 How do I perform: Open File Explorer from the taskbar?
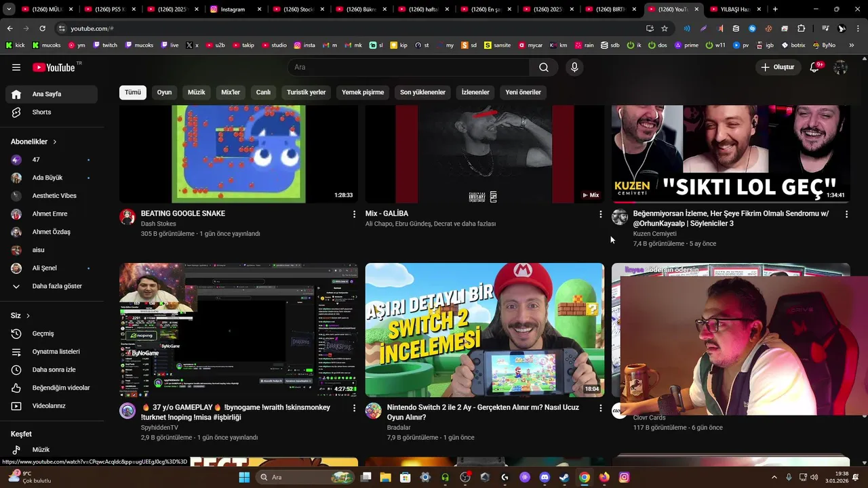pos(385,477)
